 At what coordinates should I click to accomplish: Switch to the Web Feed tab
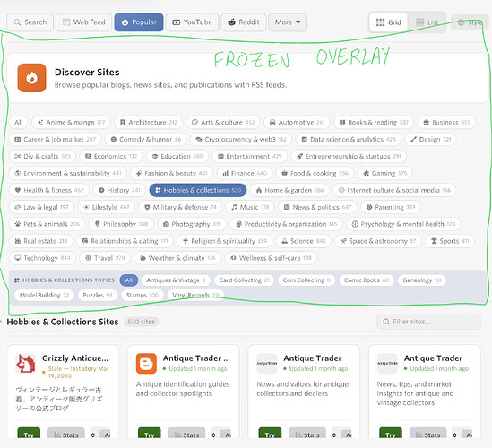point(83,22)
